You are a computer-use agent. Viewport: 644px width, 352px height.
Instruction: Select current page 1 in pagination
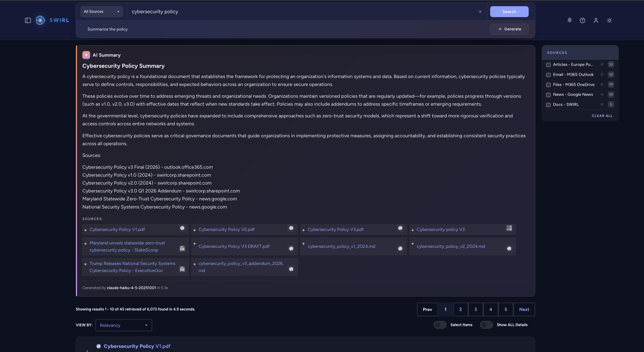point(445,309)
